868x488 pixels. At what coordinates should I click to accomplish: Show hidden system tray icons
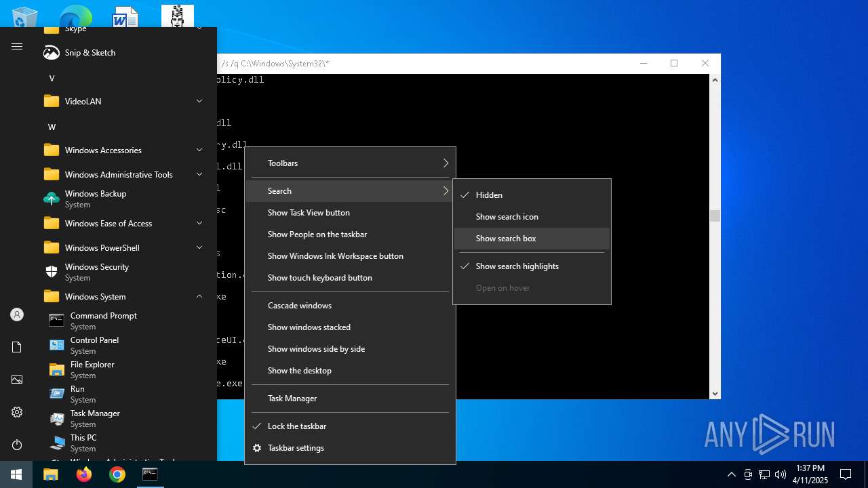point(731,474)
